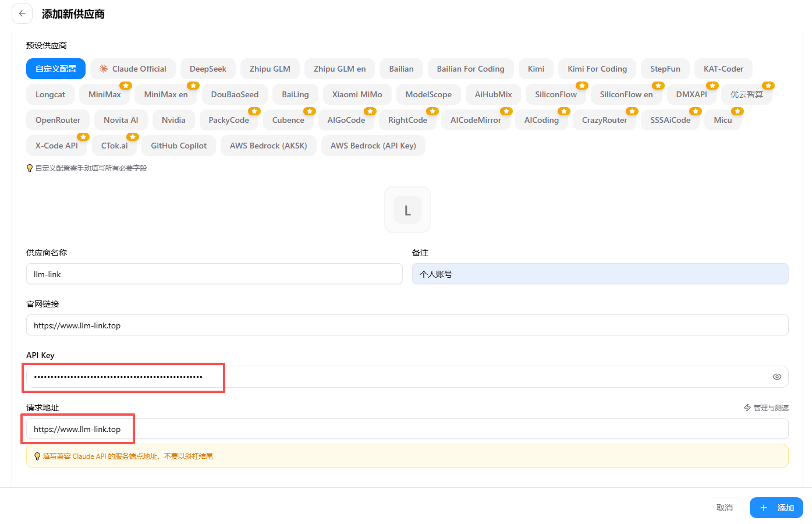Toggle API Key visibility eye icon
The image size is (812, 524).
coord(776,377)
